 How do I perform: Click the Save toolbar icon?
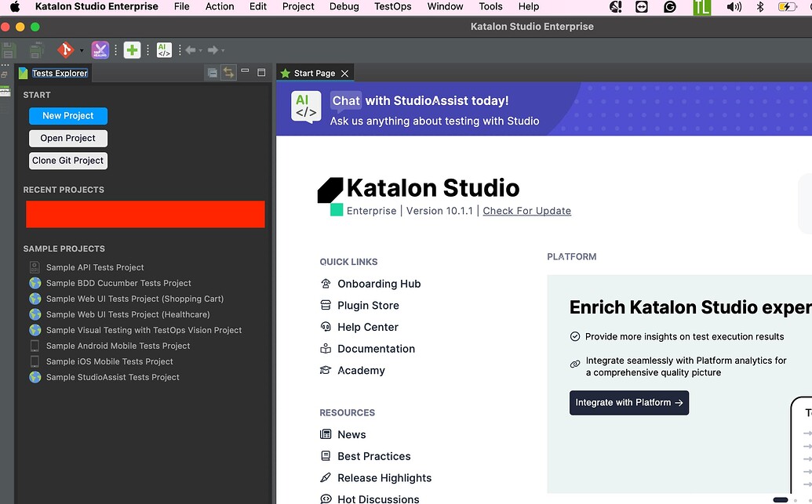8,49
